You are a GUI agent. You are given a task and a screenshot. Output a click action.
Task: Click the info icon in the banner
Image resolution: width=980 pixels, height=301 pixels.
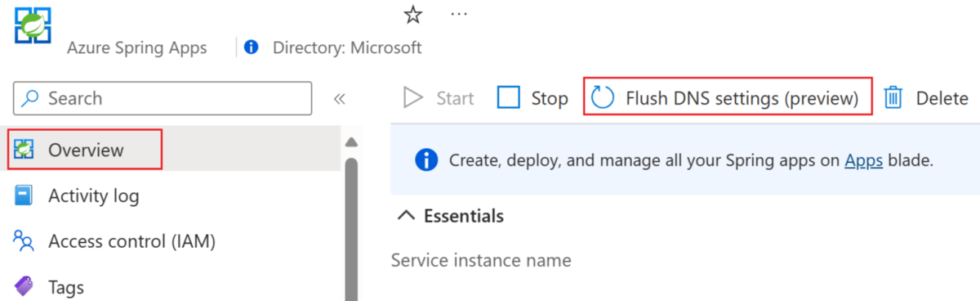426,159
